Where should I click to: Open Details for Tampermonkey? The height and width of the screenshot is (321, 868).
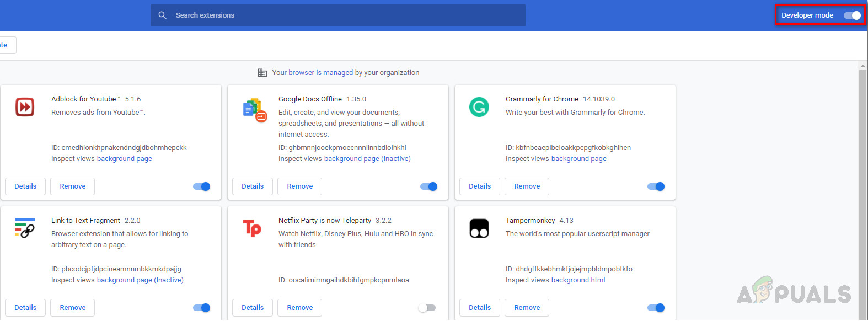(480, 308)
